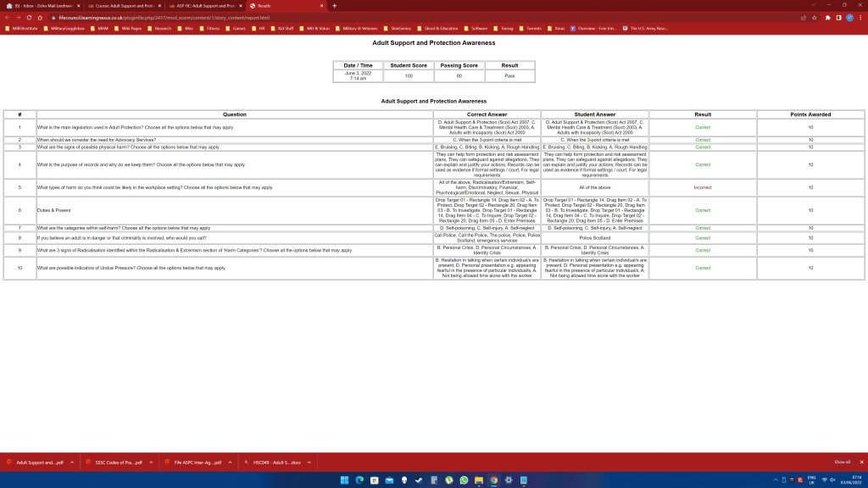The width and height of the screenshot is (868, 488).
Task: Open WhatsApp from the taskbar
Action: click(464, 480)
